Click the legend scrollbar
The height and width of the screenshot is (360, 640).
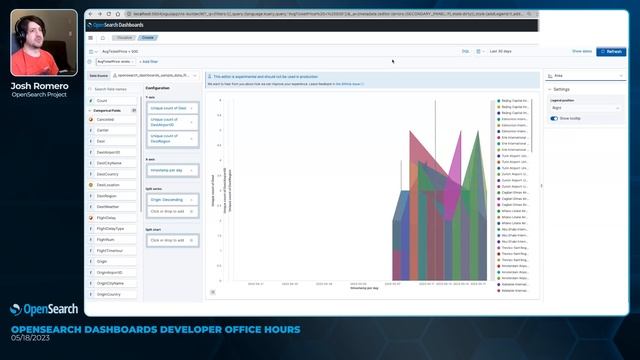pyautogui.click(x=531, y=127)
